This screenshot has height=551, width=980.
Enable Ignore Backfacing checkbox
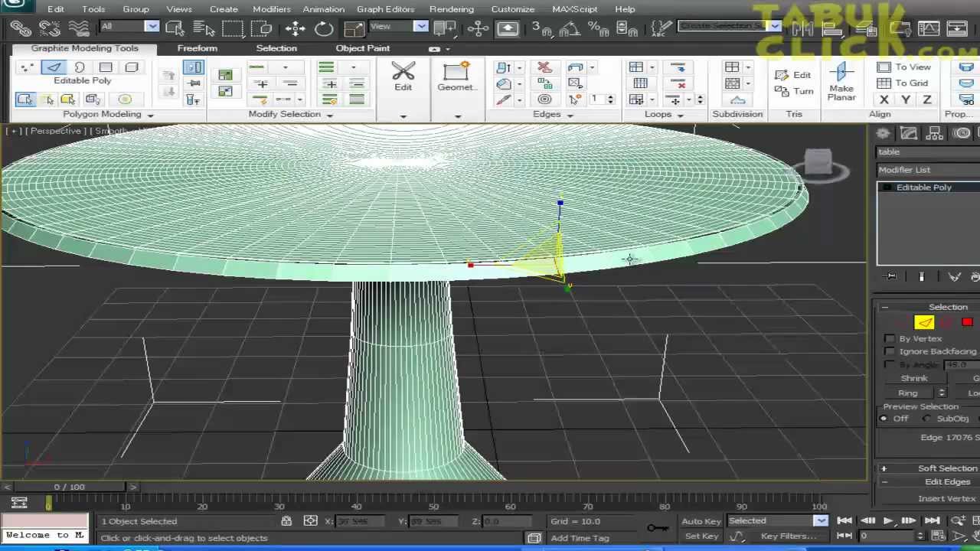coord(890,351)
